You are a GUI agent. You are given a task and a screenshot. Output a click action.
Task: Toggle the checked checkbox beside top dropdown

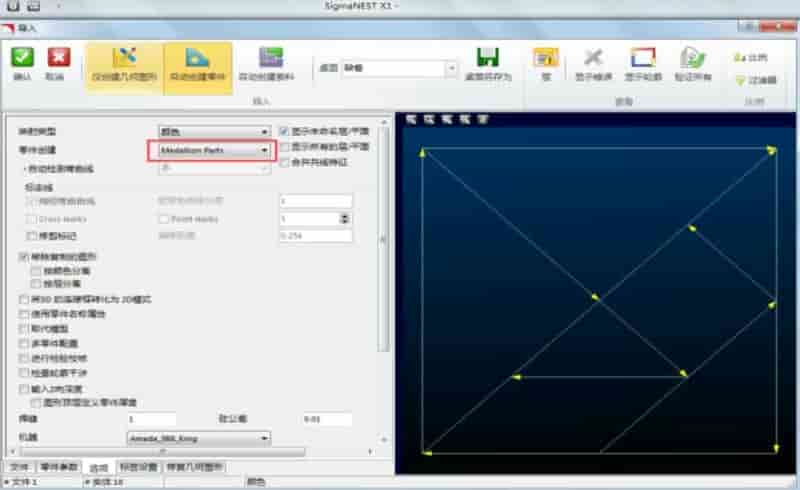(284, 131)
